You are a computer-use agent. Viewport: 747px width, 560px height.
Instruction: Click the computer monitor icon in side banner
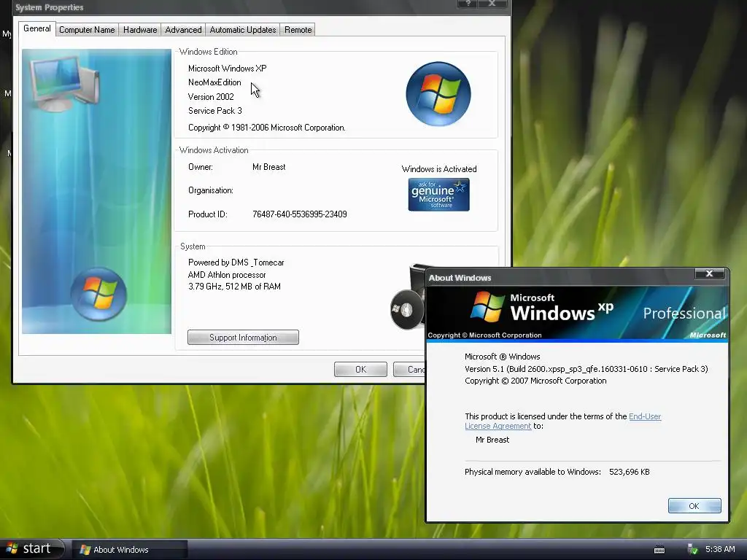coord(65,84)
